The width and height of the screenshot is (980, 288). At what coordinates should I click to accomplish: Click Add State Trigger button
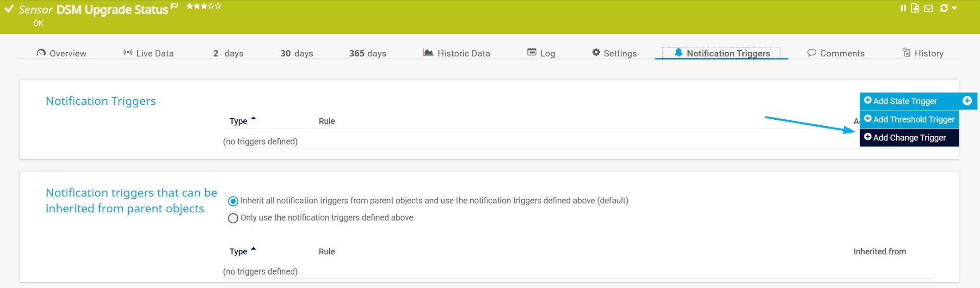[904, 101]
